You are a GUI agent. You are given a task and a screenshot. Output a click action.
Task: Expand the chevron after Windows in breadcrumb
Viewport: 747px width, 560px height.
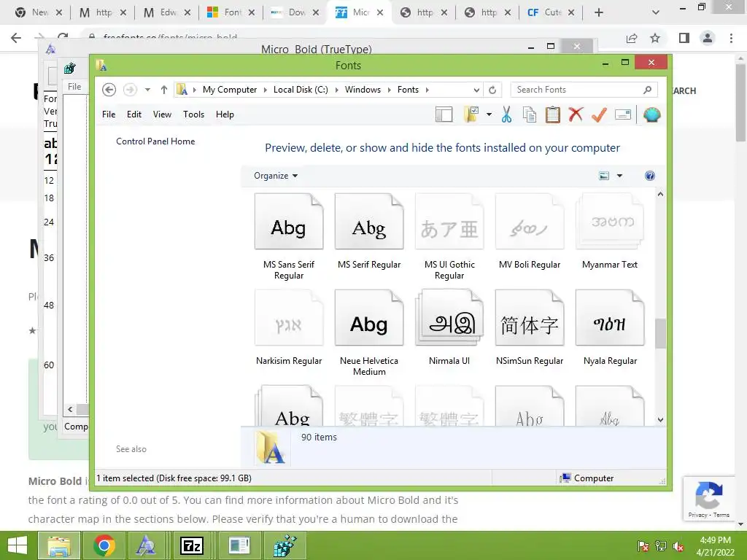(390, 90)
